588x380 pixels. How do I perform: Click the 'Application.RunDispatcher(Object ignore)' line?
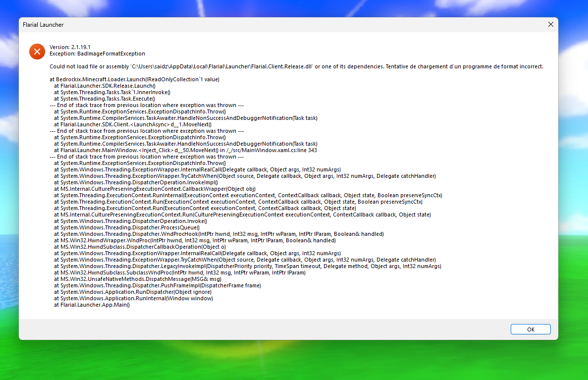[132, 292]
